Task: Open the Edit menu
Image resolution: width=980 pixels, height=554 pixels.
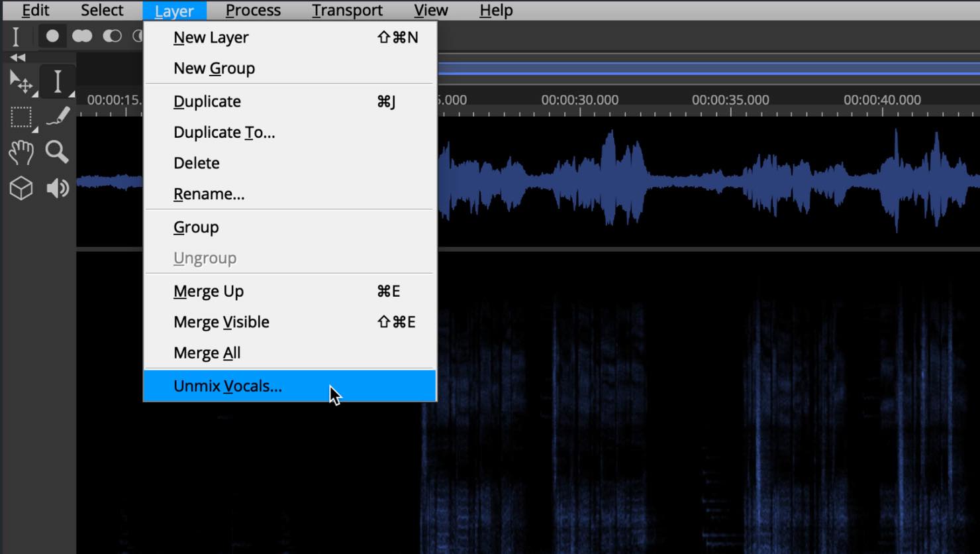Action: [x=35, y=10]
